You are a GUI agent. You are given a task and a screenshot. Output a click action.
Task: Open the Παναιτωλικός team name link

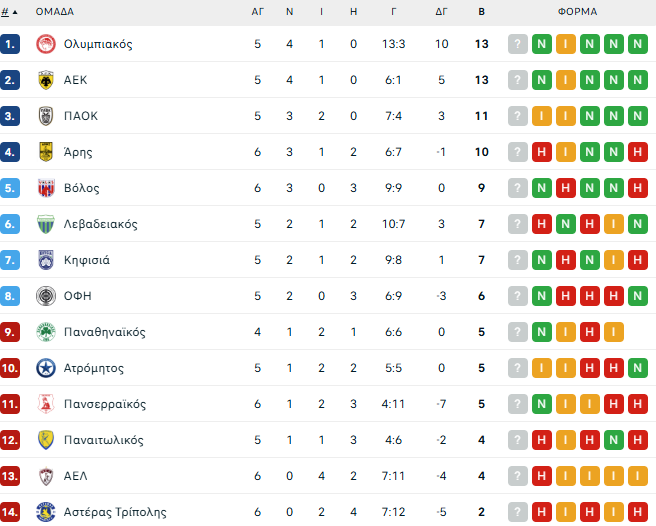[x=104, y=440]
